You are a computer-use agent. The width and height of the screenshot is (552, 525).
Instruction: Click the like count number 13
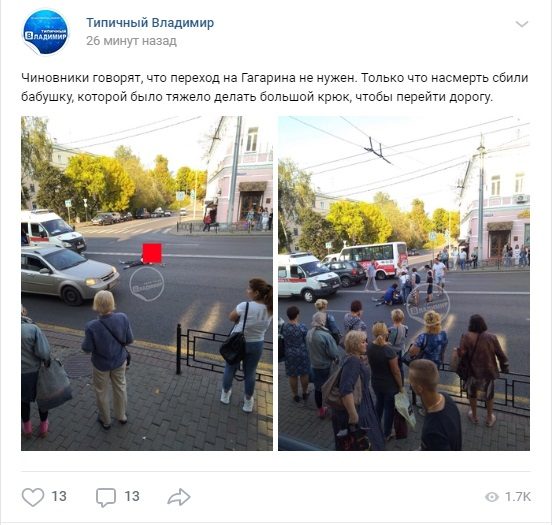pyautogui.click(x=59, y=496)
